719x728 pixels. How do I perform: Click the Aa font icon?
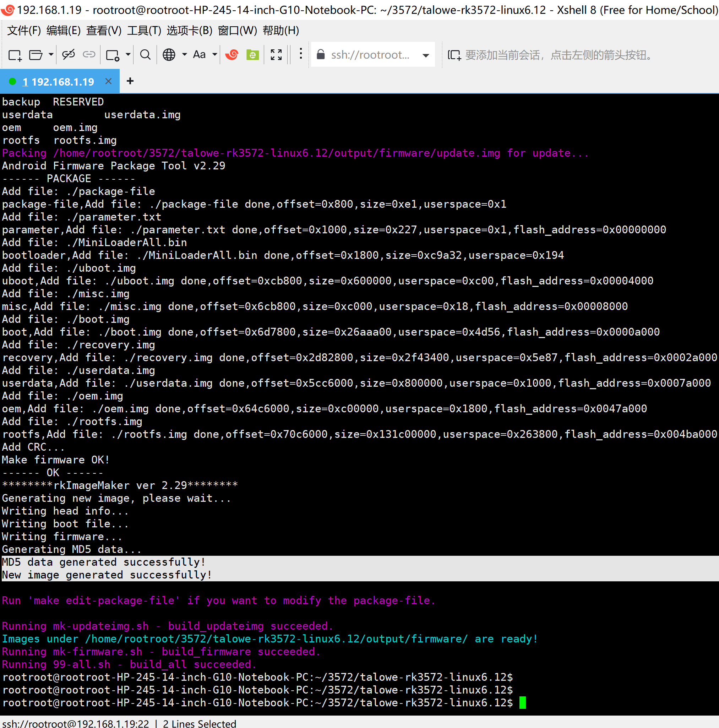coord(199,55)
